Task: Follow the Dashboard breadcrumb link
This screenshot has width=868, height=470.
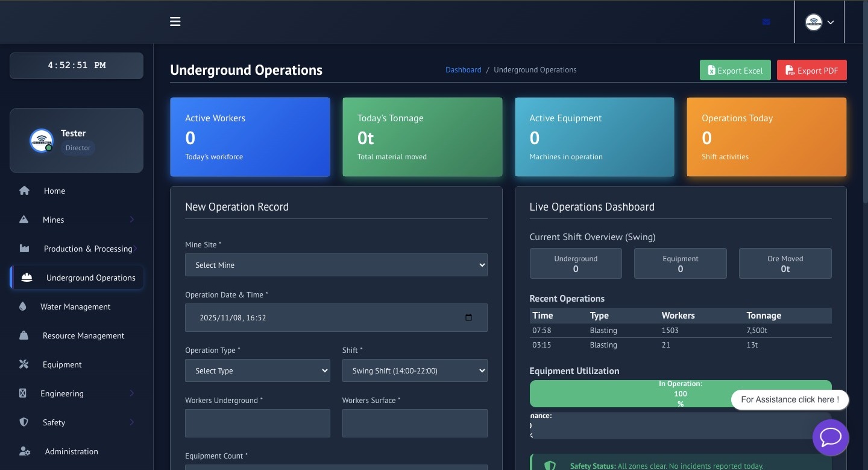Action: [x=463, y=70]
